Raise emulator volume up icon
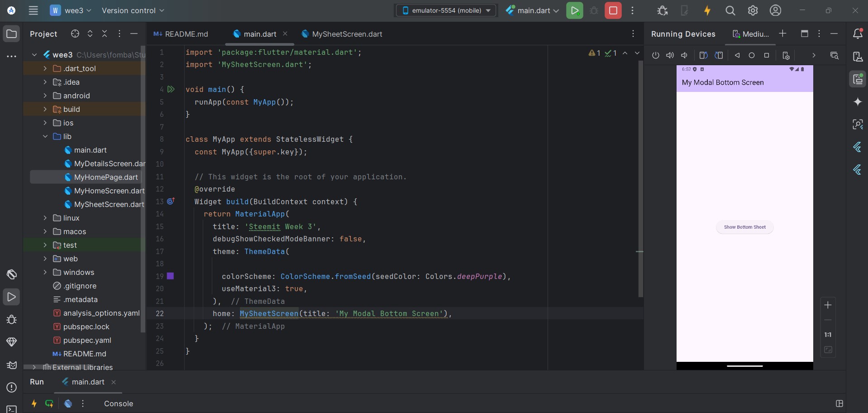 coord(670,55)
